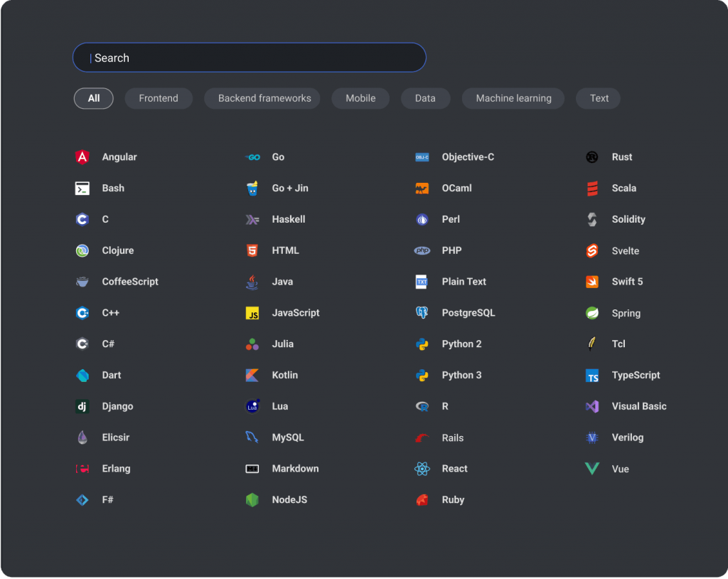
Task: Click the Bash terminal icon
Action: point(82,188)
